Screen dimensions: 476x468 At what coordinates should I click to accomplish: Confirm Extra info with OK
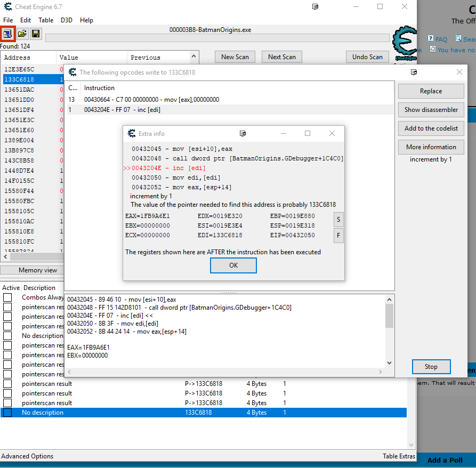point(233,265)
